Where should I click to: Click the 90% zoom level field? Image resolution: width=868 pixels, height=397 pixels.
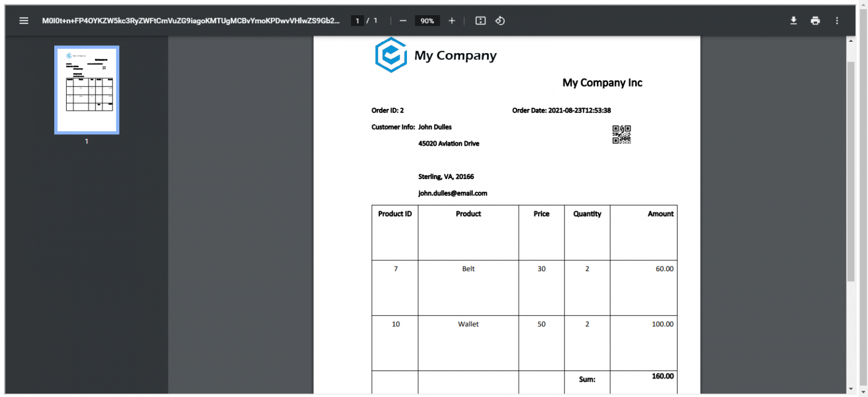(x=427, y=21)
